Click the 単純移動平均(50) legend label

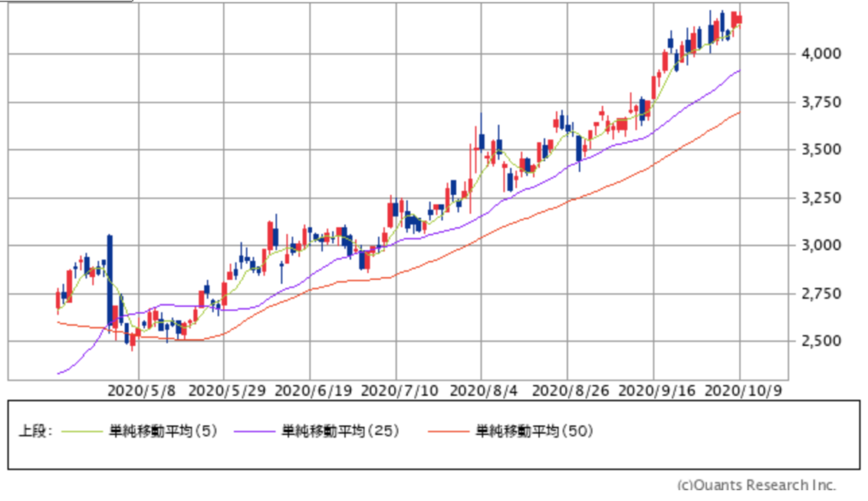[534, 431]
